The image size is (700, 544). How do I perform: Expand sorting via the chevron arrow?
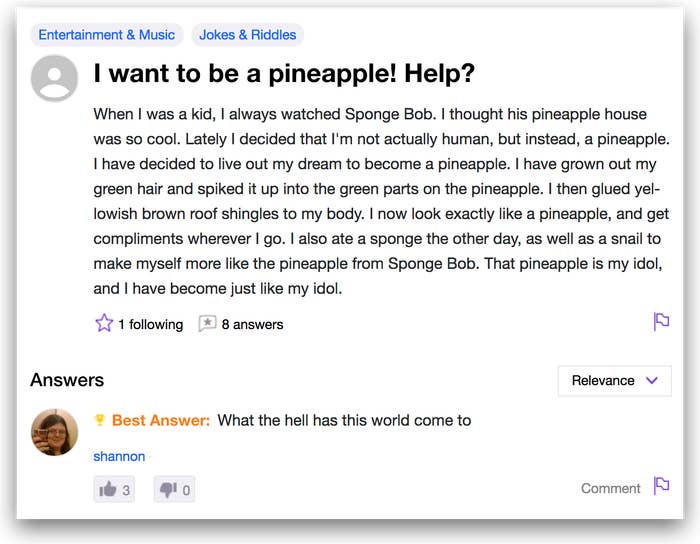coord(652,380)
